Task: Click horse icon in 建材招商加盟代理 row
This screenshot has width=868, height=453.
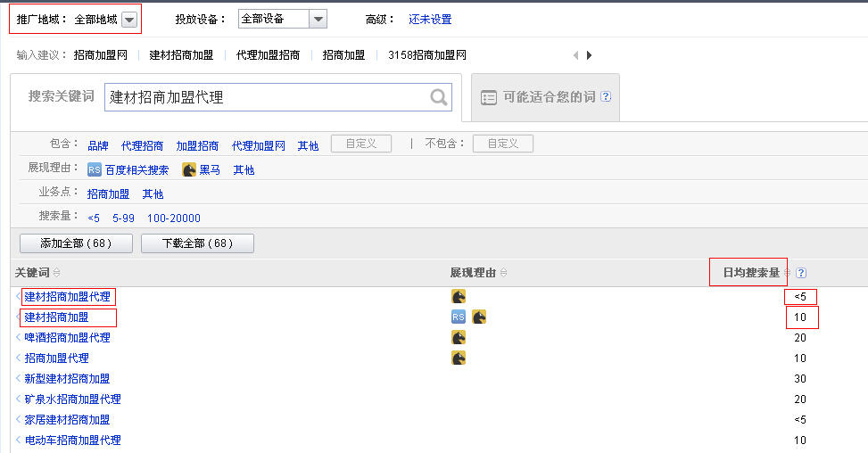Action: click(x=459, y=296)
